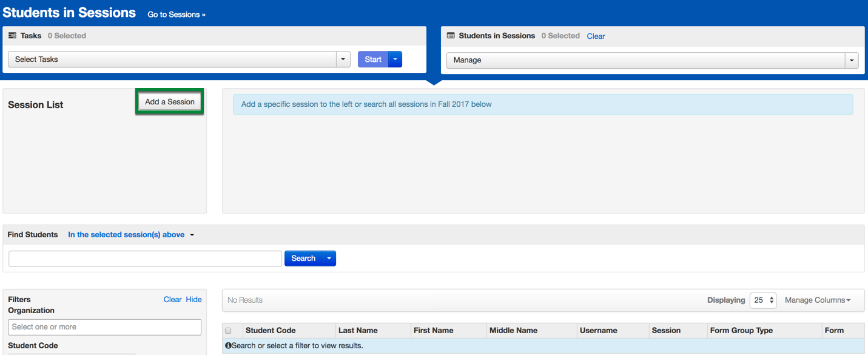Click the Tasks list icon
The height and width of the screenshot is (355, 868).
tap(12, 36)
